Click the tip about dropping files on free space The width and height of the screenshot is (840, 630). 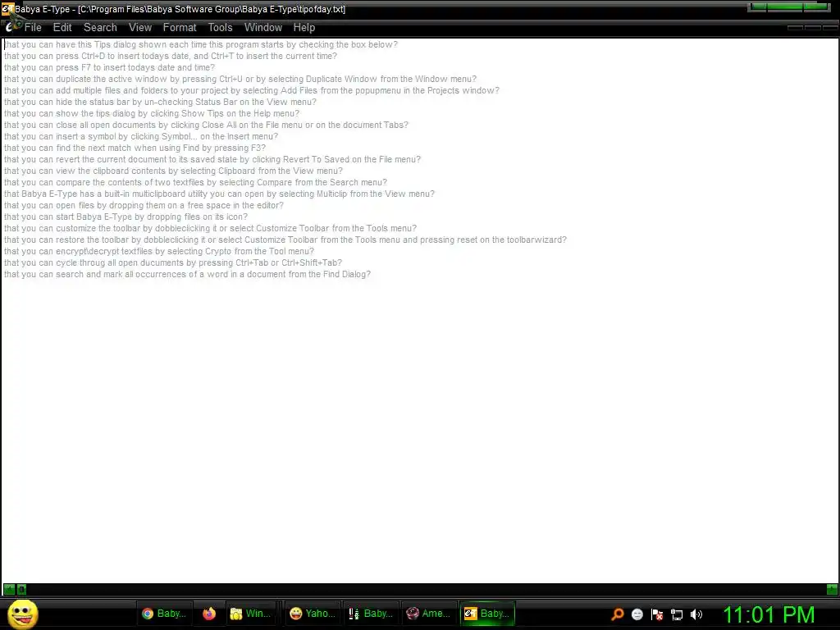coord(144,205)
